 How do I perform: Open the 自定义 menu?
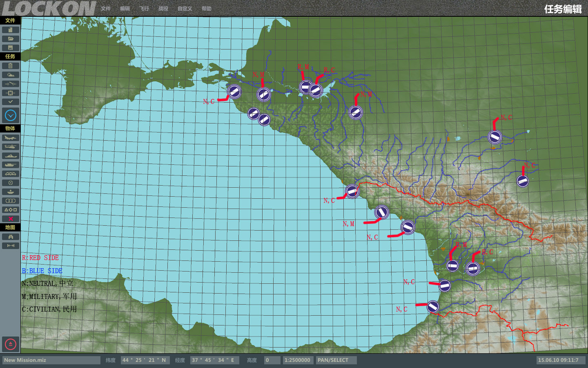point(185,9)
